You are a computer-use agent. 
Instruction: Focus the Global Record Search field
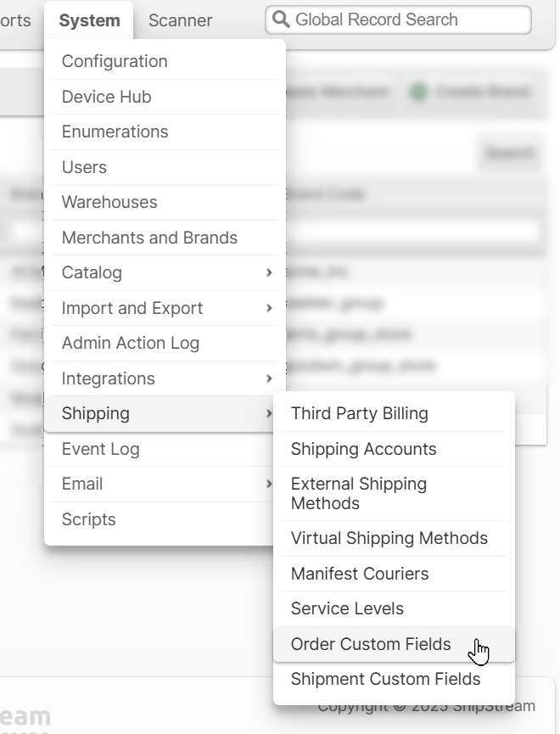coord(407,20)
